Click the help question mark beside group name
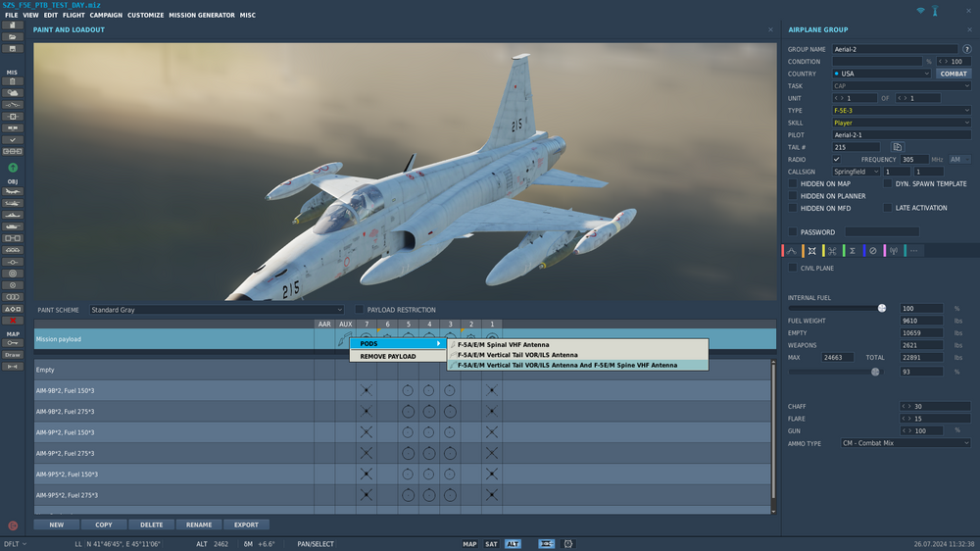Screen dimensions: 980x551 967,49
